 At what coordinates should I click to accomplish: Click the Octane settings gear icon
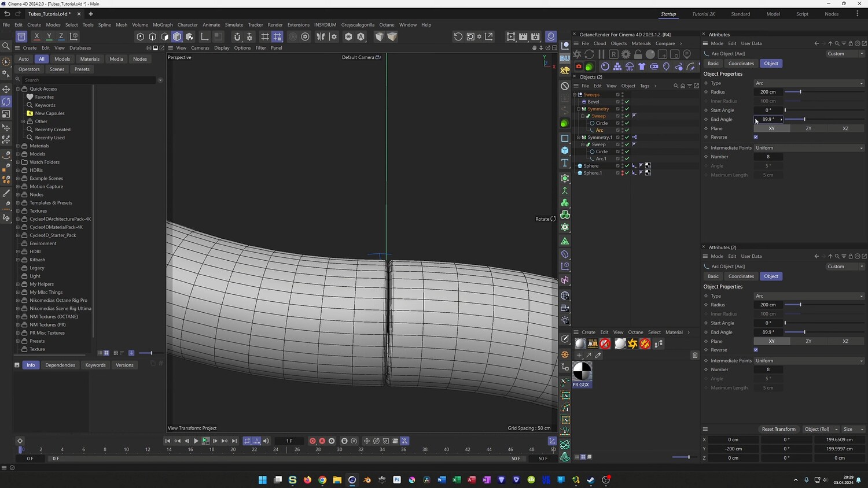pos(626,54)
